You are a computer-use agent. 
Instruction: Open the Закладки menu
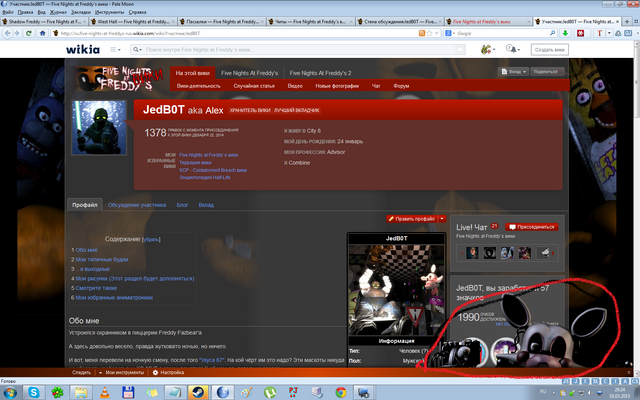point(81,12)
